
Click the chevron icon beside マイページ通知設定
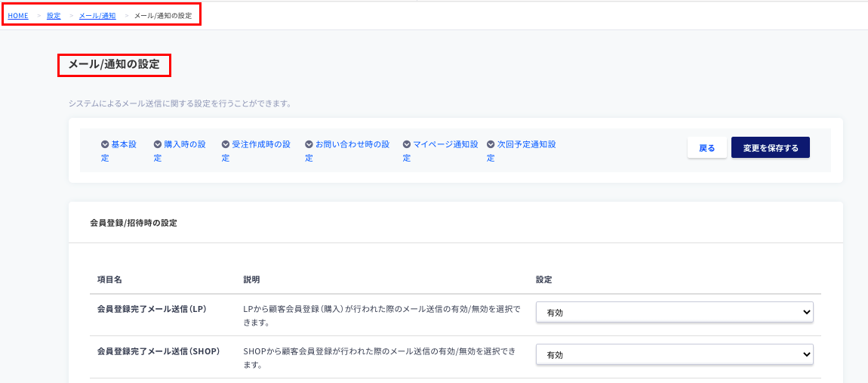407,144
